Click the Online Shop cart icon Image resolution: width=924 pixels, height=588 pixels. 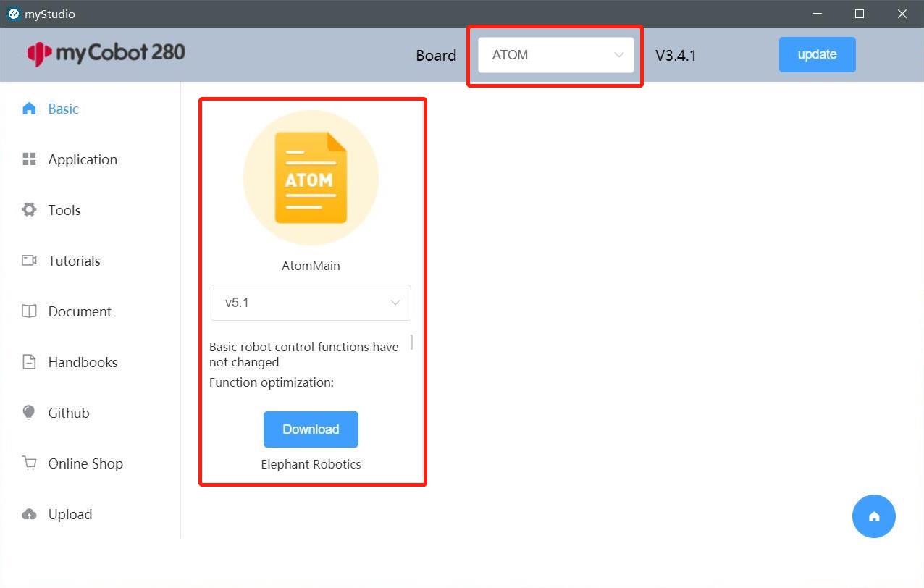point(29,463)
